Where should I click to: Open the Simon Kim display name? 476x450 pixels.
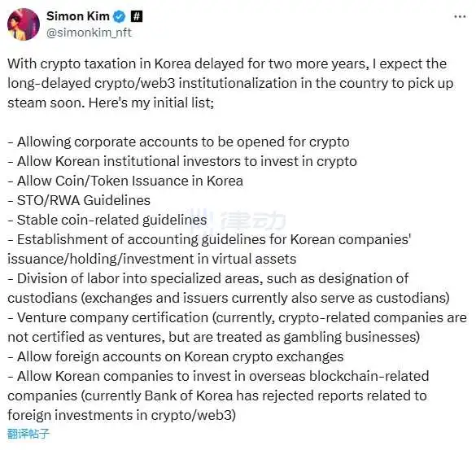pyautogui.click(x=78, y=16)
